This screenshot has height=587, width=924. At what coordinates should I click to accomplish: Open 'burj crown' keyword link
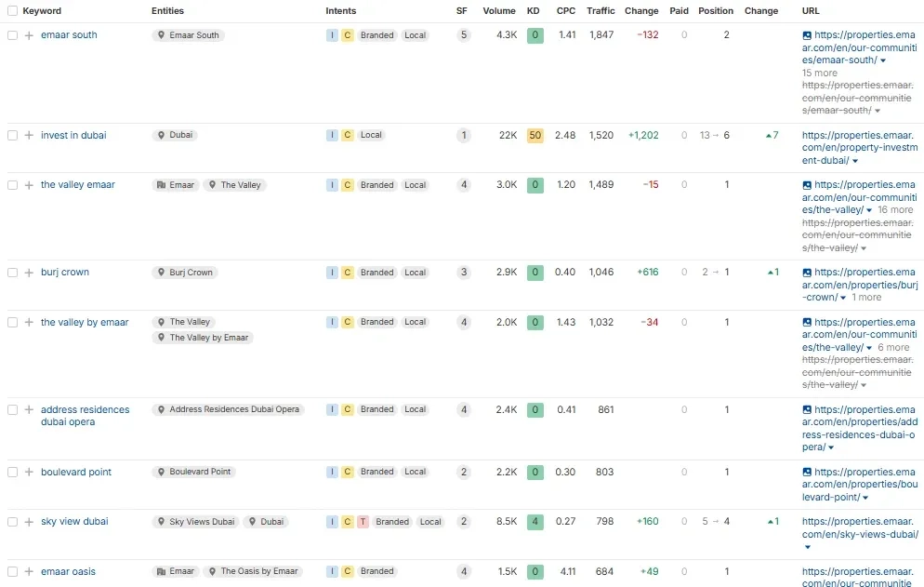pyautogui.click(x=65, y=272)
